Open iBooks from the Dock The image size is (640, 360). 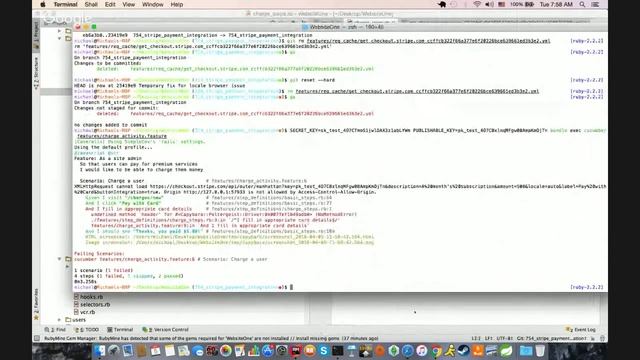point(310,351)
